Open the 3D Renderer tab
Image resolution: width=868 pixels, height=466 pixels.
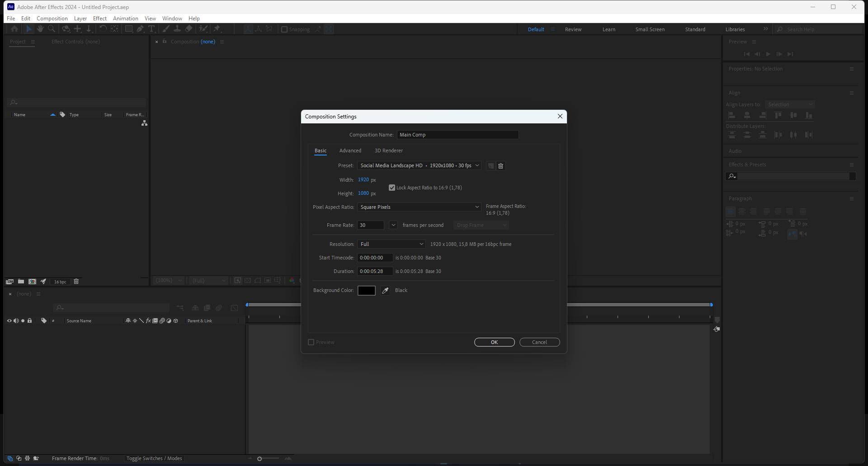pos(388,151)
